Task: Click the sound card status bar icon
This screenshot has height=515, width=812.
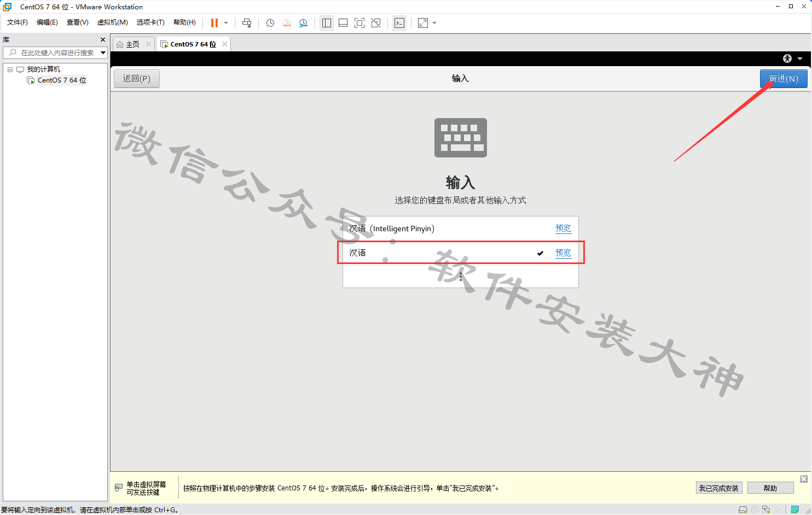Action: [x=778, y=510]
